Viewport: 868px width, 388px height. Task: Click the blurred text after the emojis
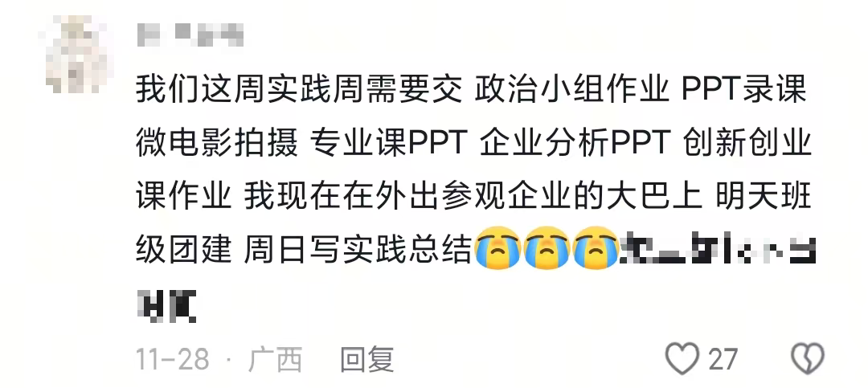(x=718, y=248)
